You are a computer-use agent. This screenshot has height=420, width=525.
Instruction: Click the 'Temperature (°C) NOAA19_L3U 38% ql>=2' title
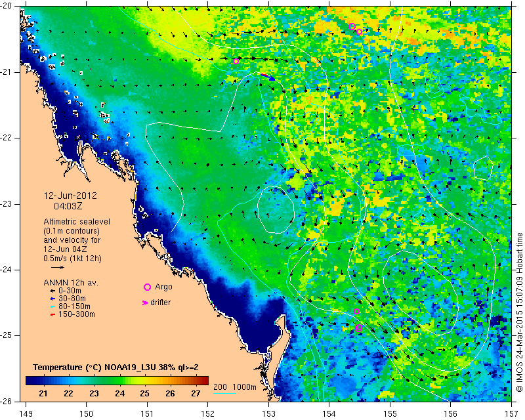[115, 367]
